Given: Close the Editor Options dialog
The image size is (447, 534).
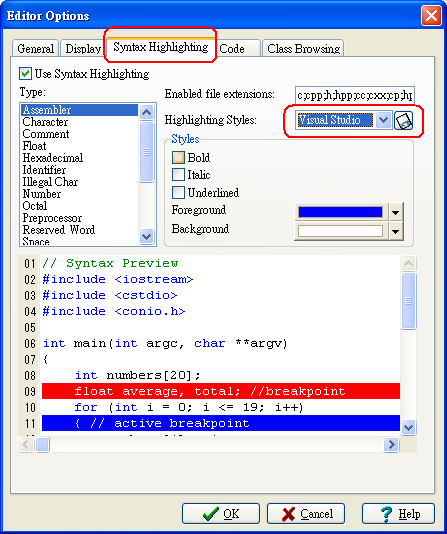Looking at the screenshot, I should [x=431, y=16].
